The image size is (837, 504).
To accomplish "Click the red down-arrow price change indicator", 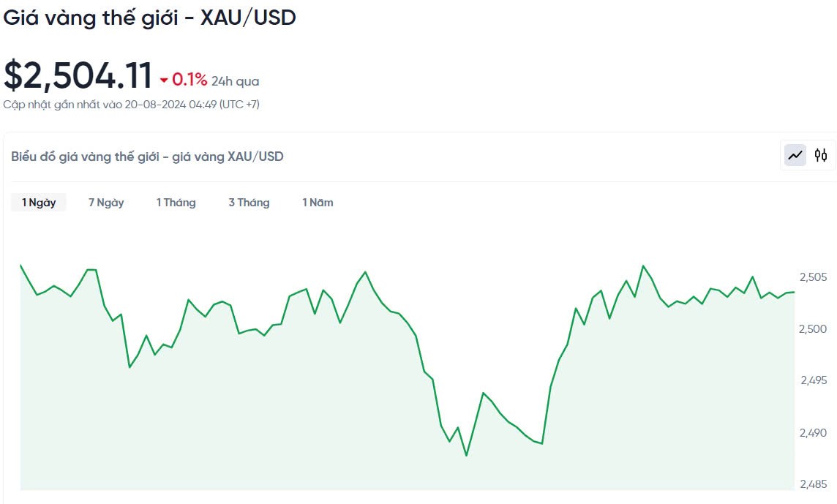I will click(164, 80).
